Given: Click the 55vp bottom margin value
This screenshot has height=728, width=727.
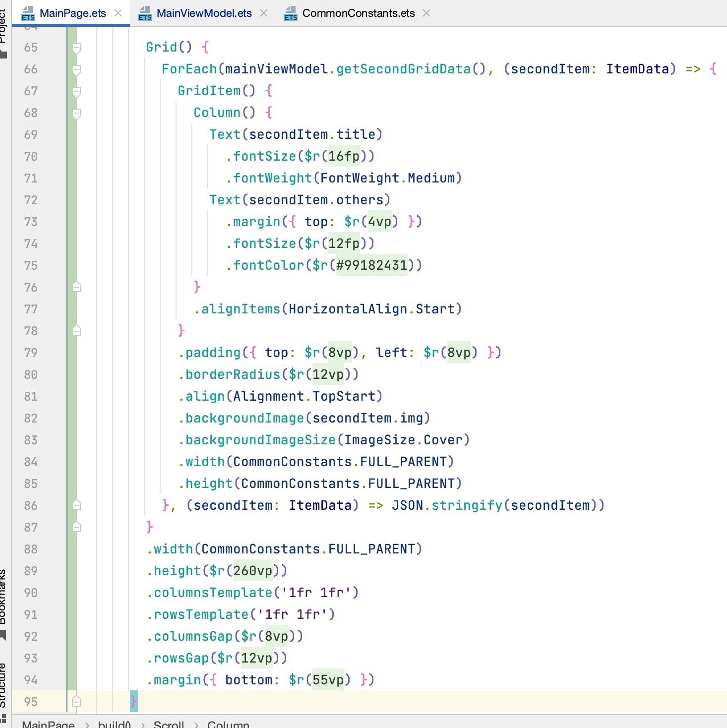Looking at the screenshot, I should point(328,680).
